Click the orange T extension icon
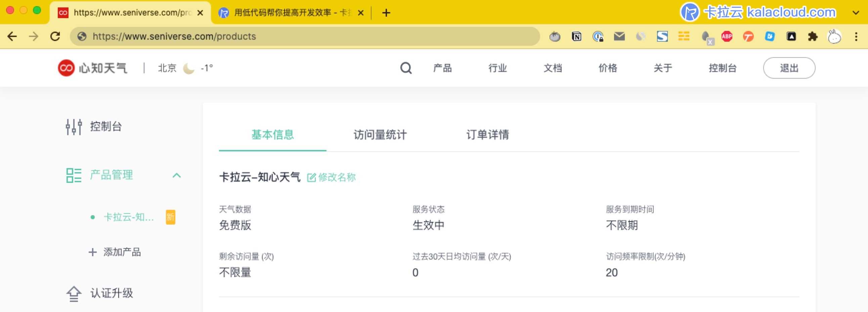The image size is (868, 312). 748,36
